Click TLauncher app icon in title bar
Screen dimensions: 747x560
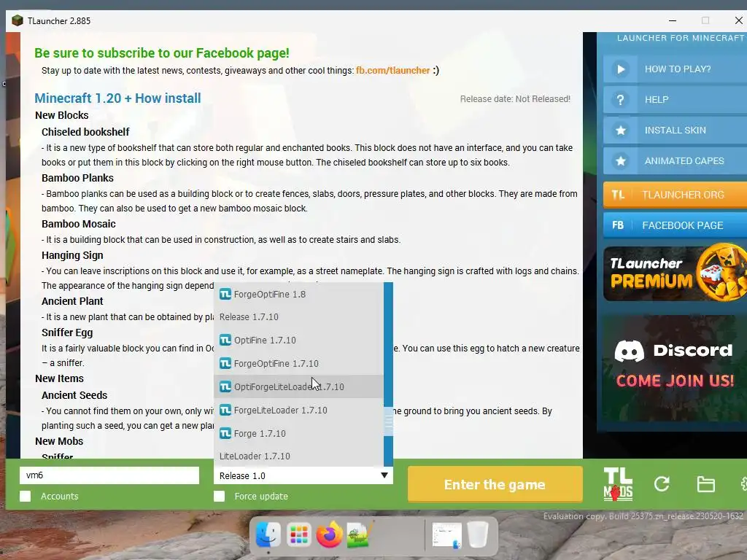click(18, 21)
